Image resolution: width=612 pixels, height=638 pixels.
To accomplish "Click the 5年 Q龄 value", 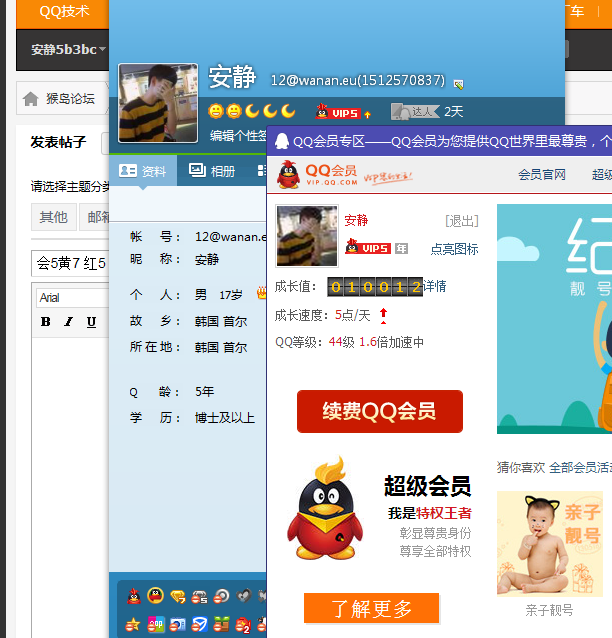I will click(x=204, y=391).
